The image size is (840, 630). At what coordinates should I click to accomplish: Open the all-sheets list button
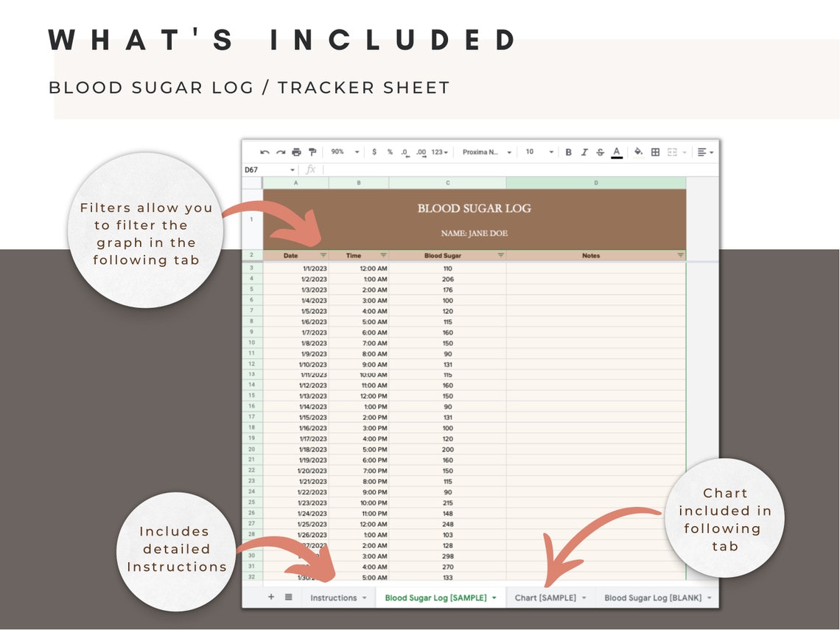(287, 598)
